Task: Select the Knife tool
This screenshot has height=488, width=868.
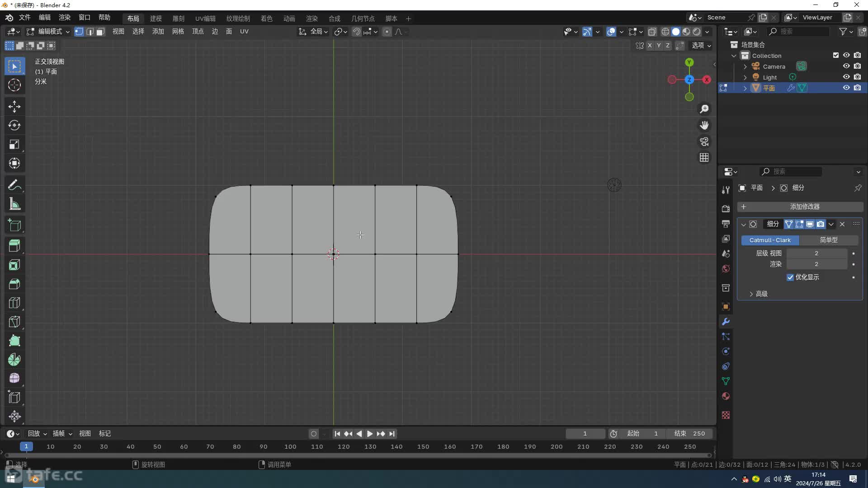Action: (14, 322)
